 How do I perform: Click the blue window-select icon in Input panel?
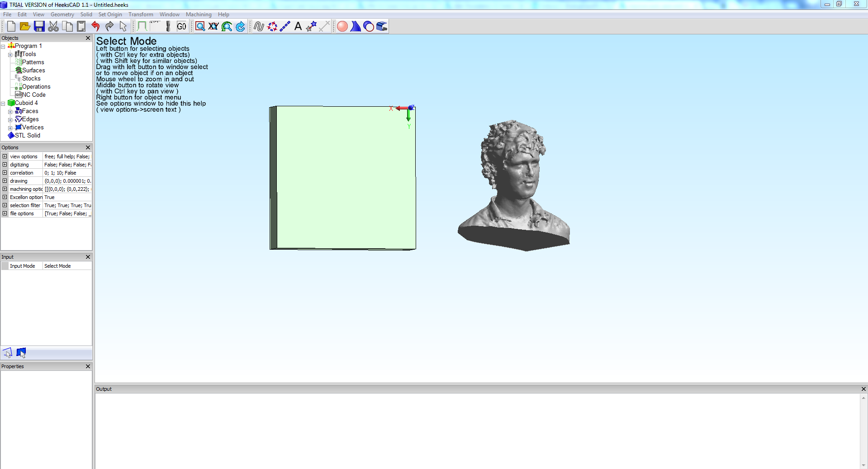tap(21, 353)
